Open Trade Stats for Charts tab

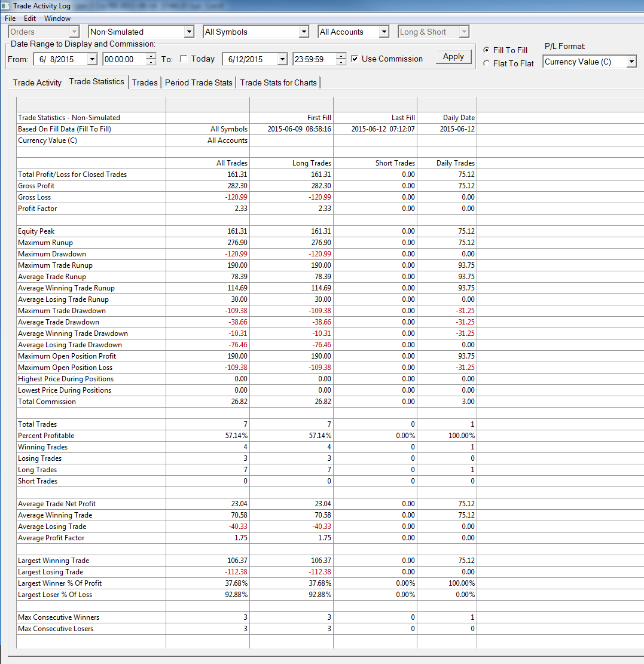point(279,82)
